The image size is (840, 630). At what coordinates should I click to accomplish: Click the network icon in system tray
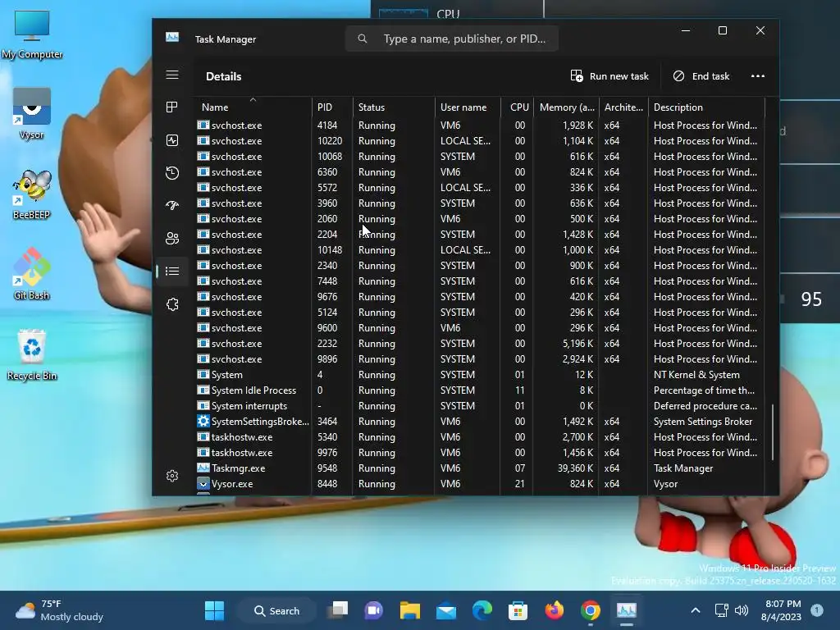pyautogui.click(x=721, y=610)
